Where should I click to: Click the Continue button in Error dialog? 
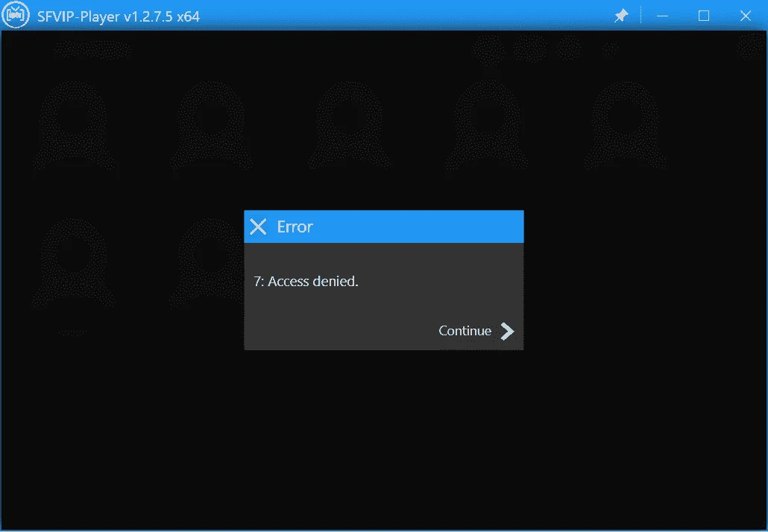point(476,331)
